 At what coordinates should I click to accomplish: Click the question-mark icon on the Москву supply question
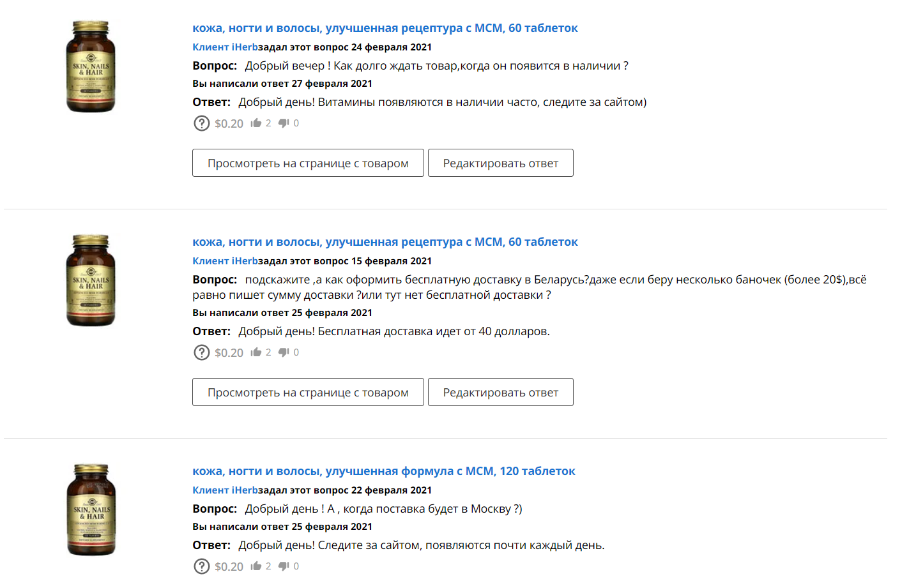201,566
